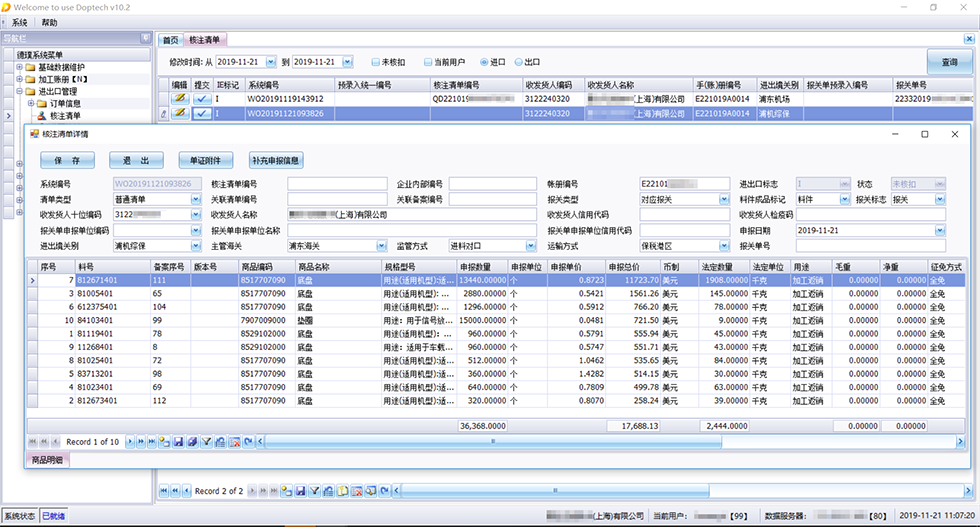The image size is (980, 527).
Task: Click the 核注清单编号 input field in detail dialog
Action: (338, 184)
